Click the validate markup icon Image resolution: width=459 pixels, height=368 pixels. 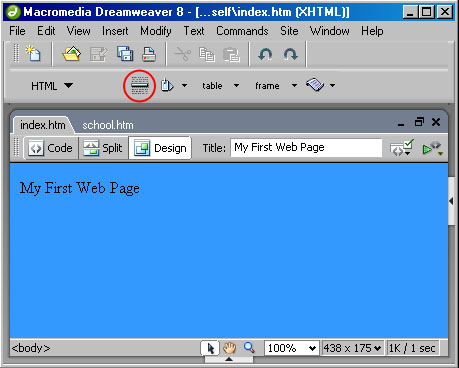click(x=402, y=148)
